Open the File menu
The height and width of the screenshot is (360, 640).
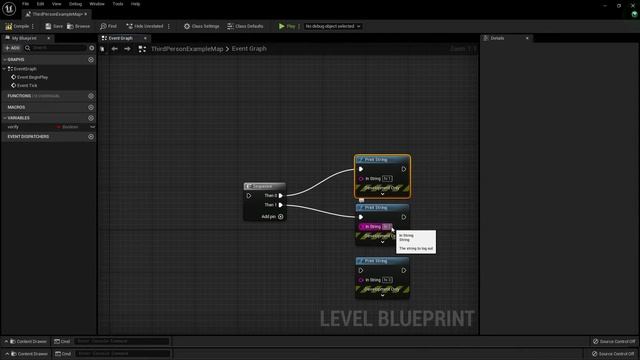25,4
